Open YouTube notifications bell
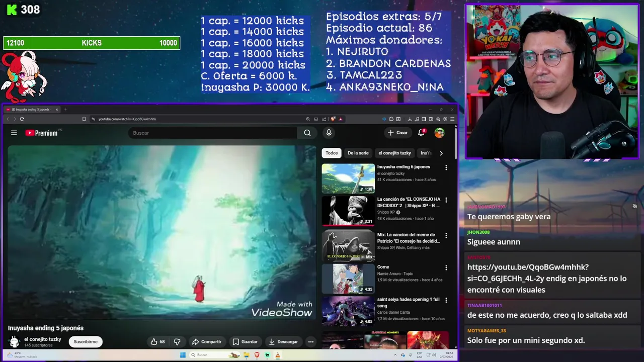The width and height of the screenshot is (644, 362). [422, 133]
